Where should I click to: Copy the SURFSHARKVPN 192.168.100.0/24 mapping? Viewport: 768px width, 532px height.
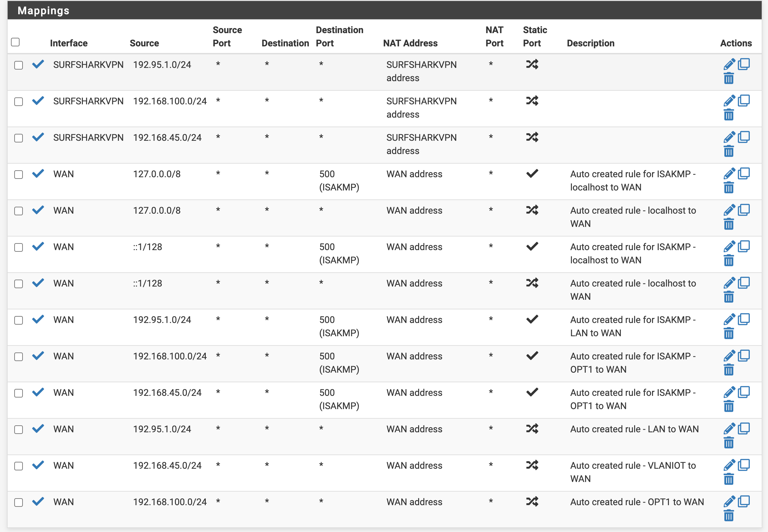[744, 100]
